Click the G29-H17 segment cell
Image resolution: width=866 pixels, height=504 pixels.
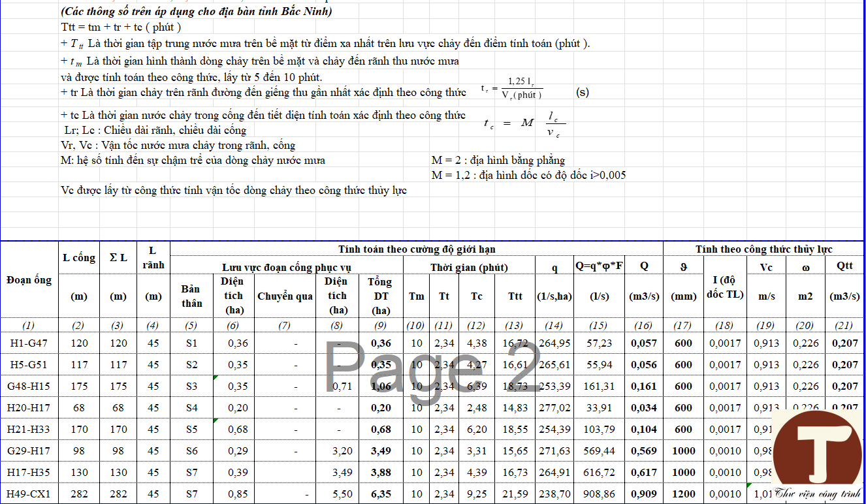point(29,450)
